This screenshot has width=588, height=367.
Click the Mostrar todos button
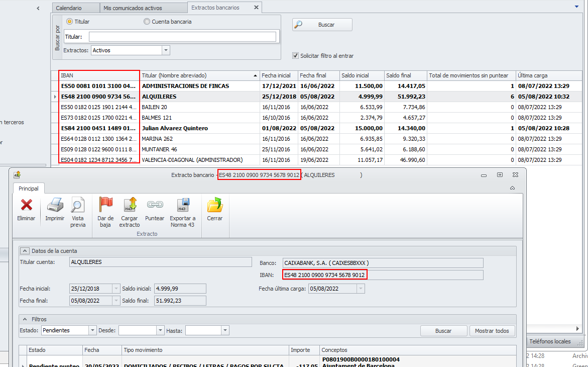[492, 331]
